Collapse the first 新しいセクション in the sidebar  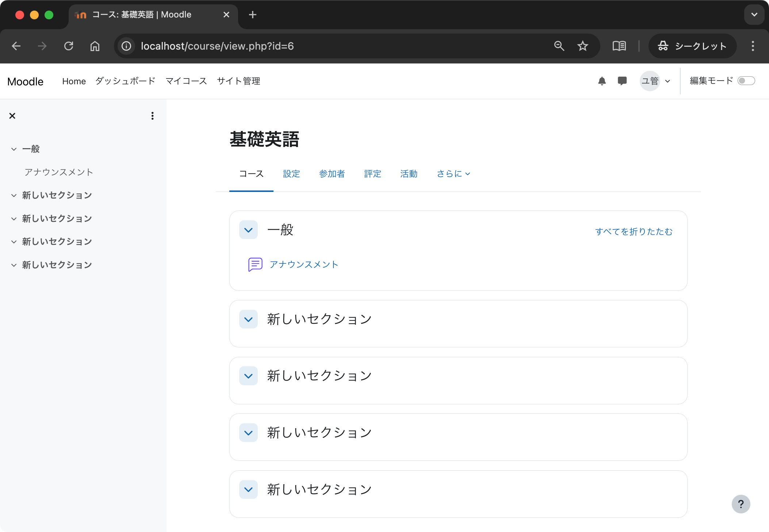tap(14, 195)
